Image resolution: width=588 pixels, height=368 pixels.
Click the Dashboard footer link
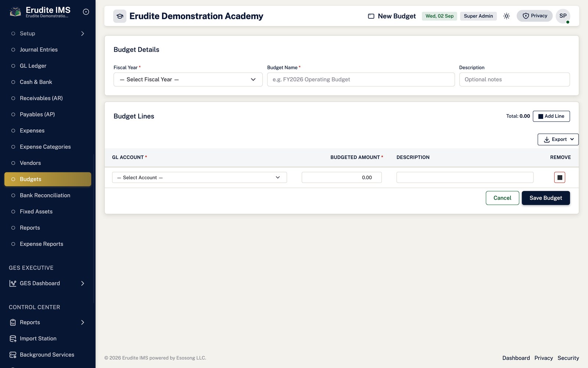[x=516, y=358]
